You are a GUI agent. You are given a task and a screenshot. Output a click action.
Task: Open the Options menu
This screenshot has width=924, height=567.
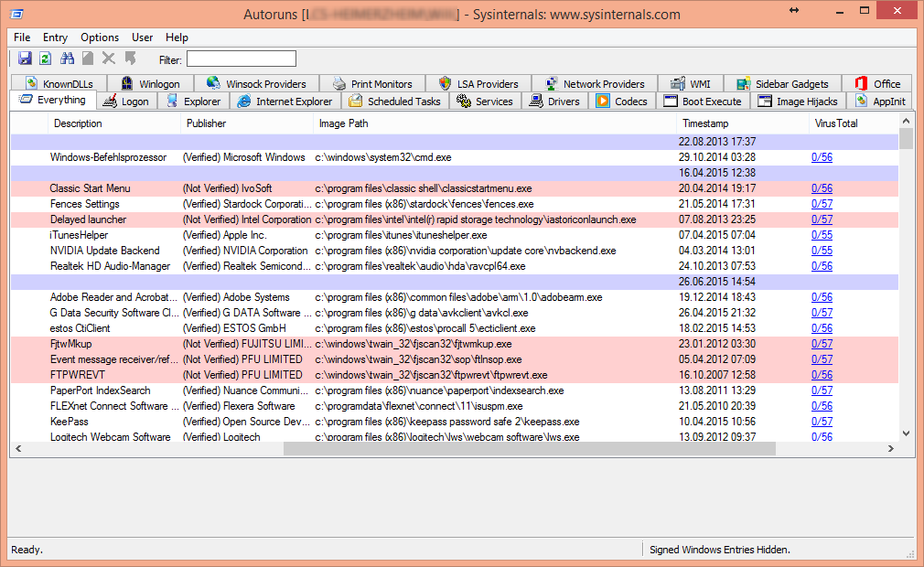pyautogui.click(x=100, y=37)
